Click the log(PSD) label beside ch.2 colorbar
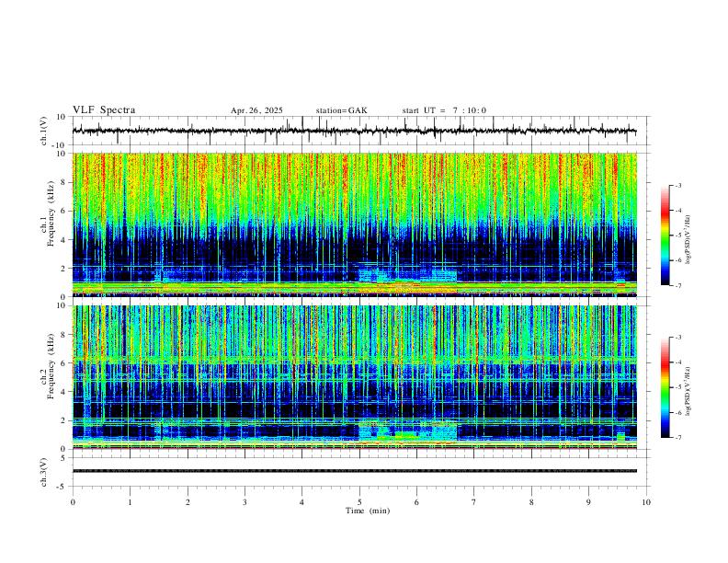Screen dimensions: 728x563 click(688, 392)
